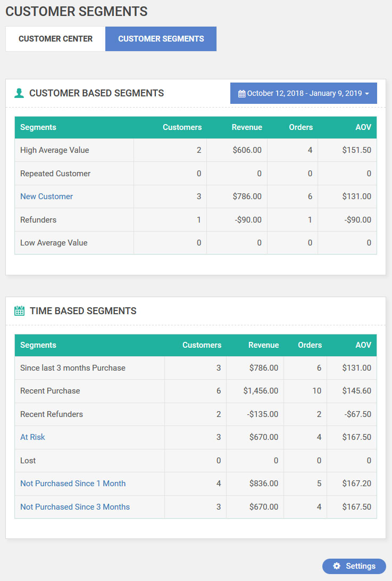Click the person icon beside Customer Based Segments
Viewport: 392px width, 581px height.
[x=19, y=93]
